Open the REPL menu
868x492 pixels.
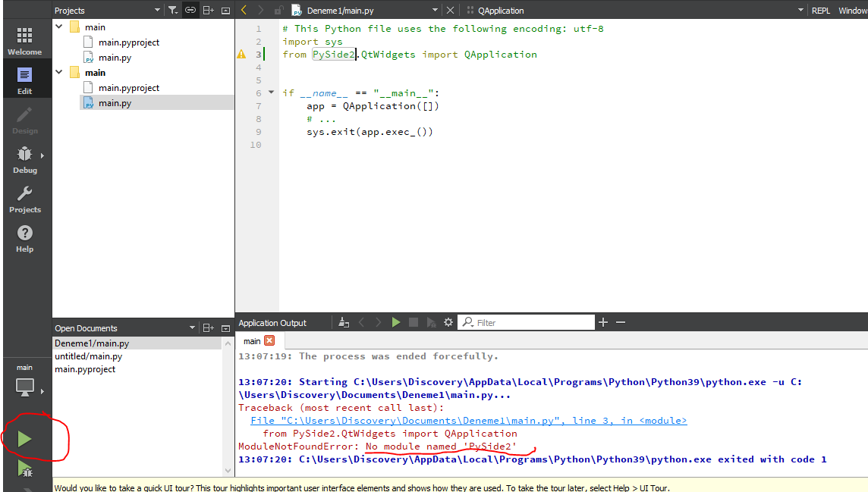[820, 11]
